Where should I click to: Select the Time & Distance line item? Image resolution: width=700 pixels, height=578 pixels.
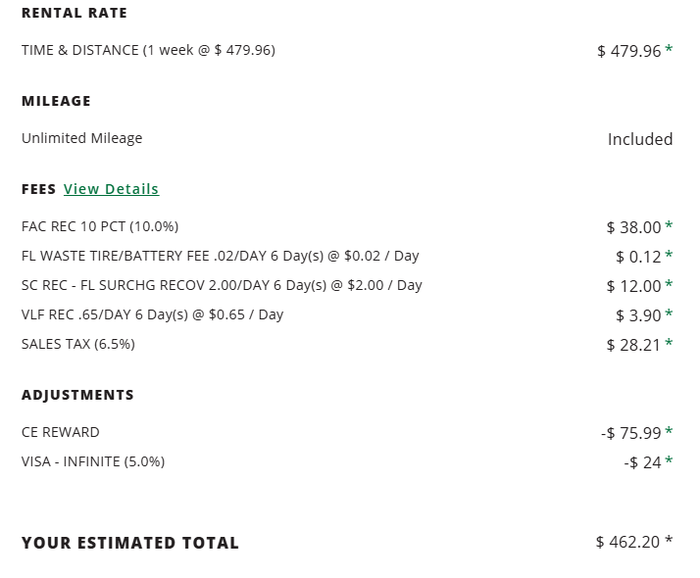pos(148,50)
